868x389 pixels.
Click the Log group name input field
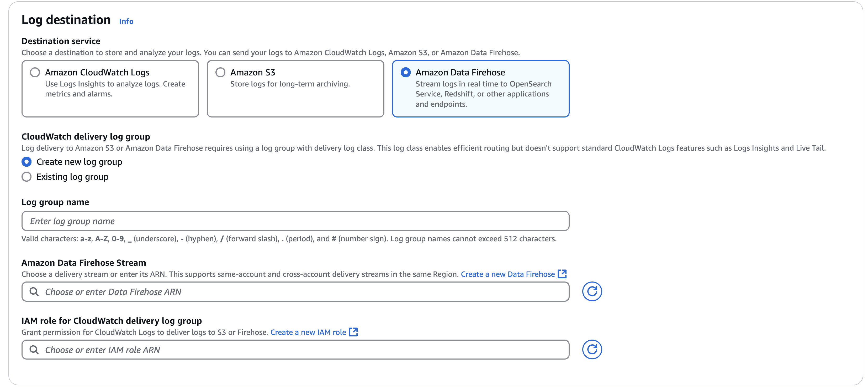[295, 221]
